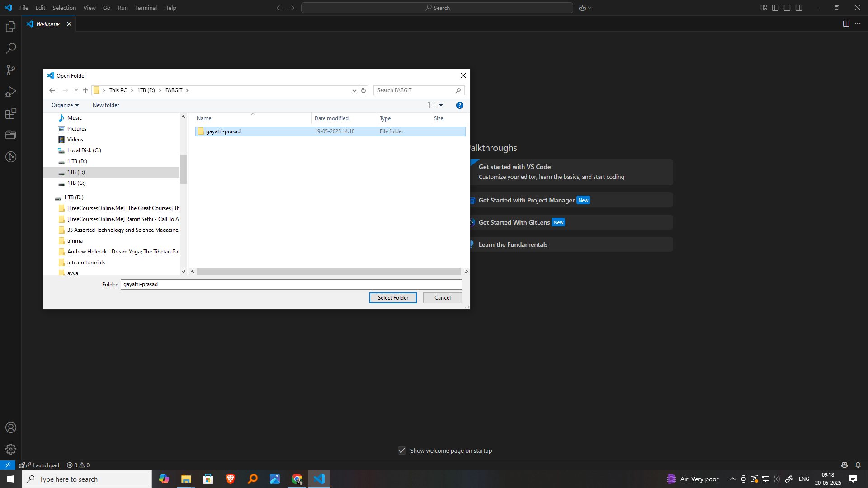Open the Help menu
This screenshot has height=488, width=868.
170,8
